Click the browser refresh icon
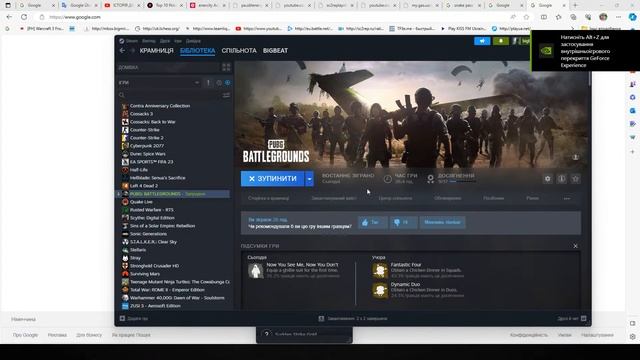The image size is (640, 360). [x=24, y=17]
